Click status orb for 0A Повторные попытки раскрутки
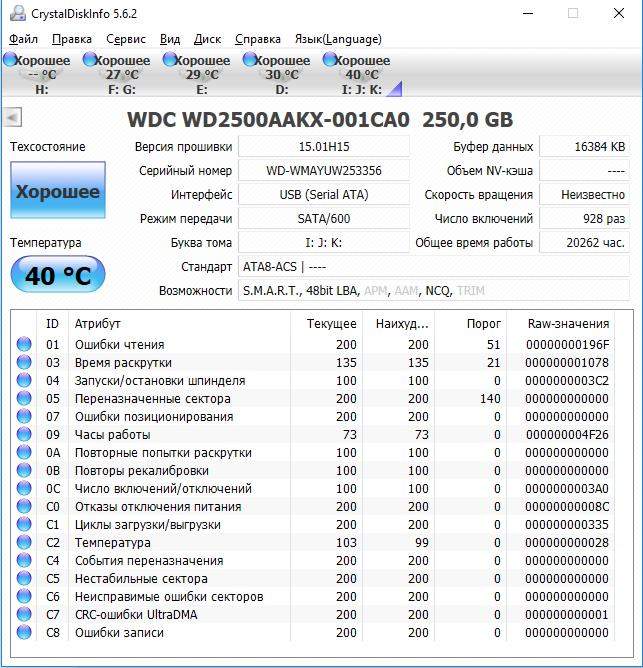Image resolution: width=643 pixels, height=668 pixels. [x=24, y=452]
